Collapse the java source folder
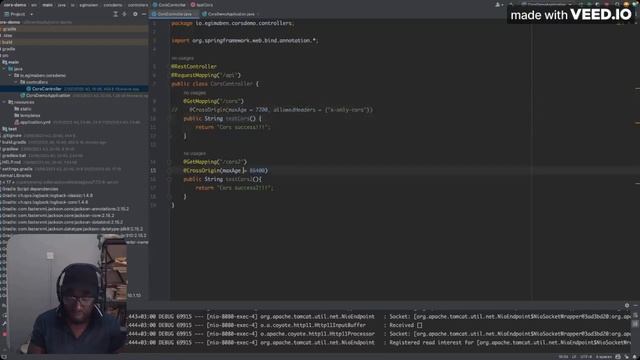 pos(4,69)
